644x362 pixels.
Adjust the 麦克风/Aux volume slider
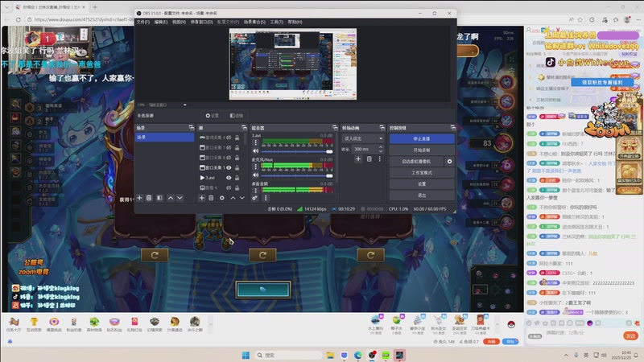coord(297,175)
